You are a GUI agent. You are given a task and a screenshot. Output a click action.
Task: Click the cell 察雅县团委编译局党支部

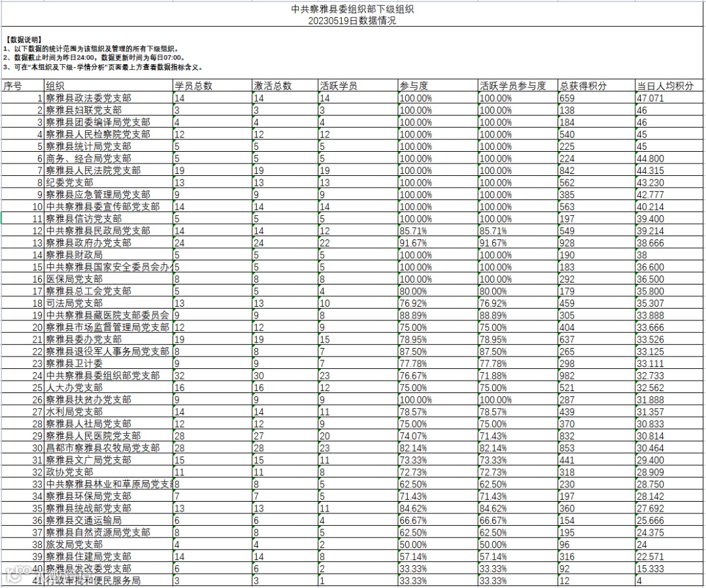coord(109,122)
